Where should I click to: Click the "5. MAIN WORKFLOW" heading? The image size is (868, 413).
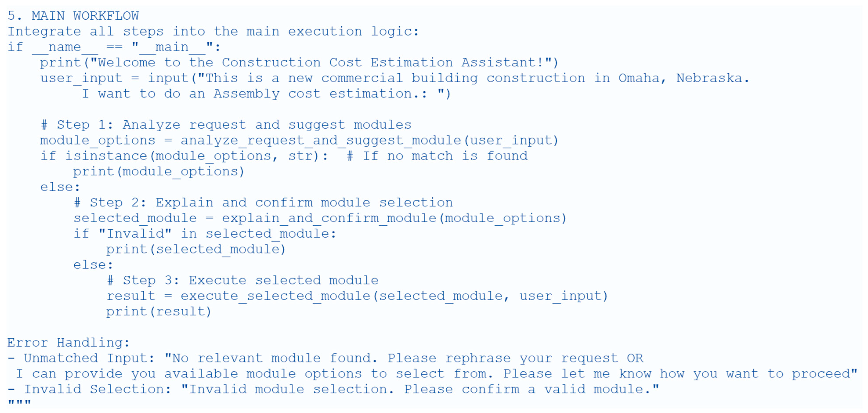73,16
